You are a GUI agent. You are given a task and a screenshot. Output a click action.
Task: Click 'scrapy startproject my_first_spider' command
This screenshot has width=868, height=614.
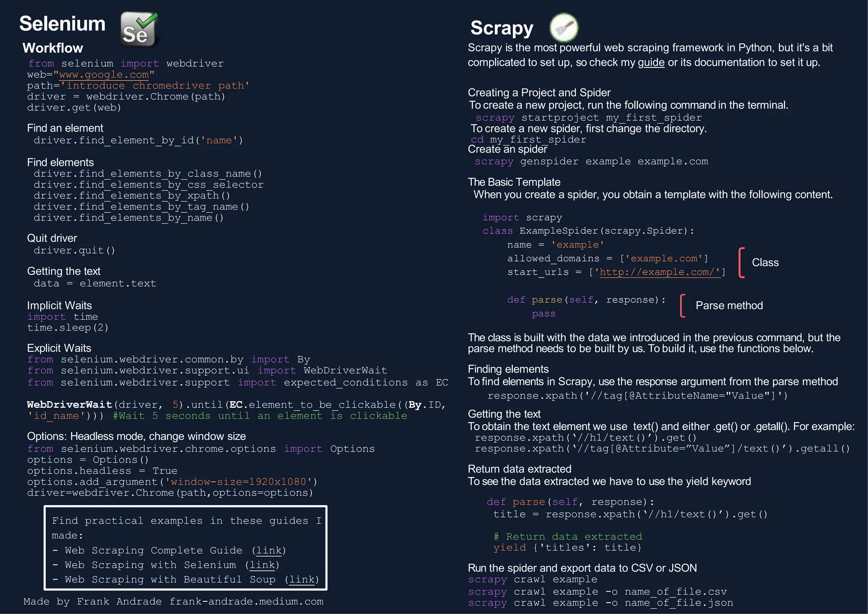click(589, 117)
